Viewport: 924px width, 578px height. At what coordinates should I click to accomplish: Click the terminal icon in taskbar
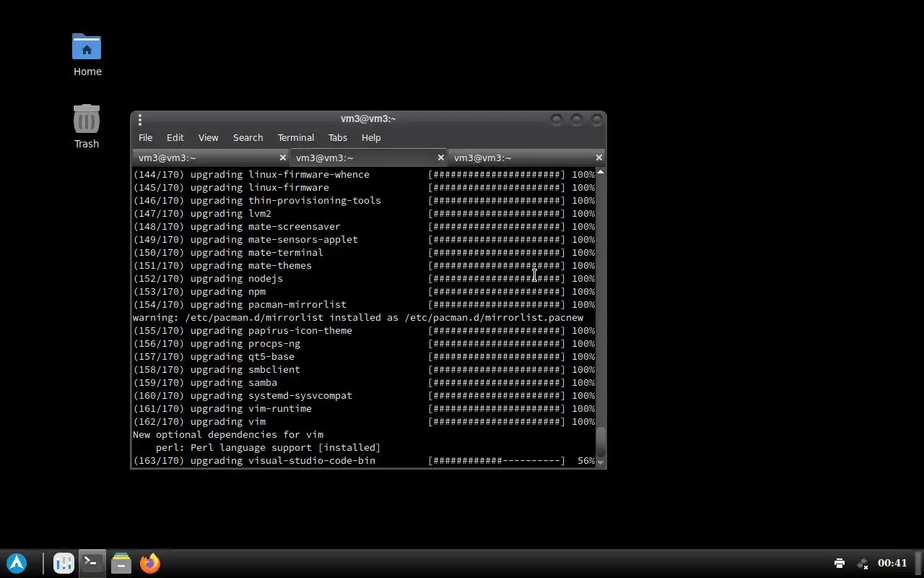pyautogui.click(x=92, y=564)
